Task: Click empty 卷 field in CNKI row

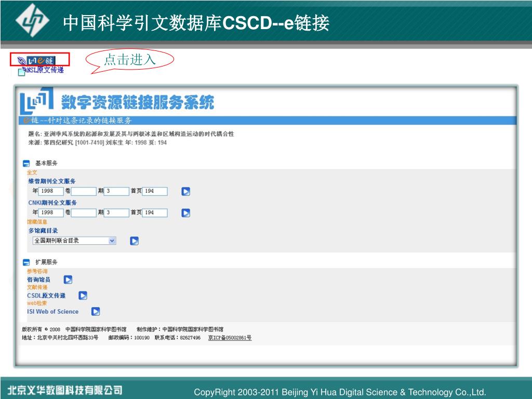Action: (84, 212)
